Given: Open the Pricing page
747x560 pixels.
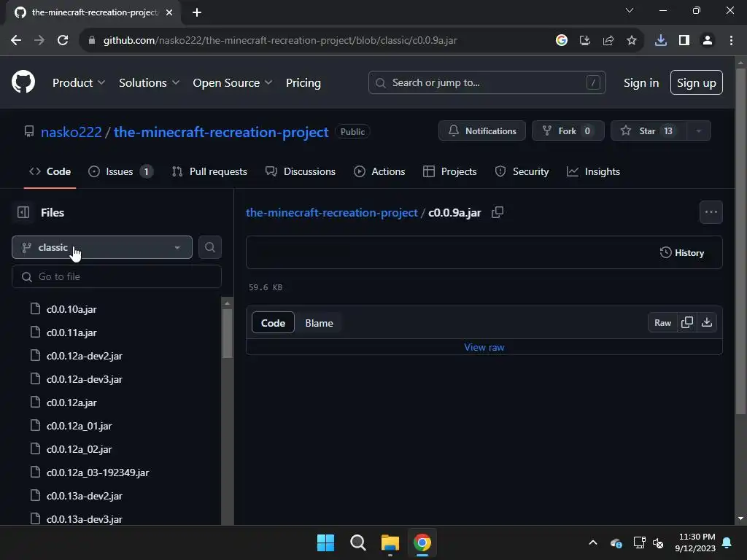Looking at the screenshot, I should (x=303, y=83).
